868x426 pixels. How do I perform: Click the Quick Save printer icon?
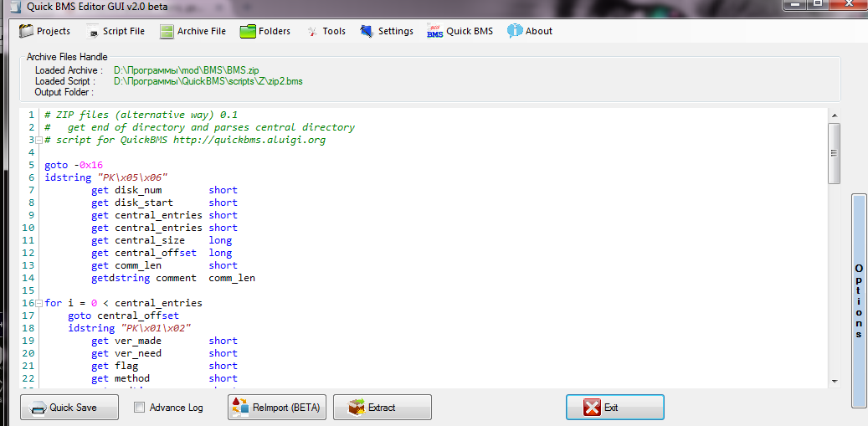tap(39, 409)
